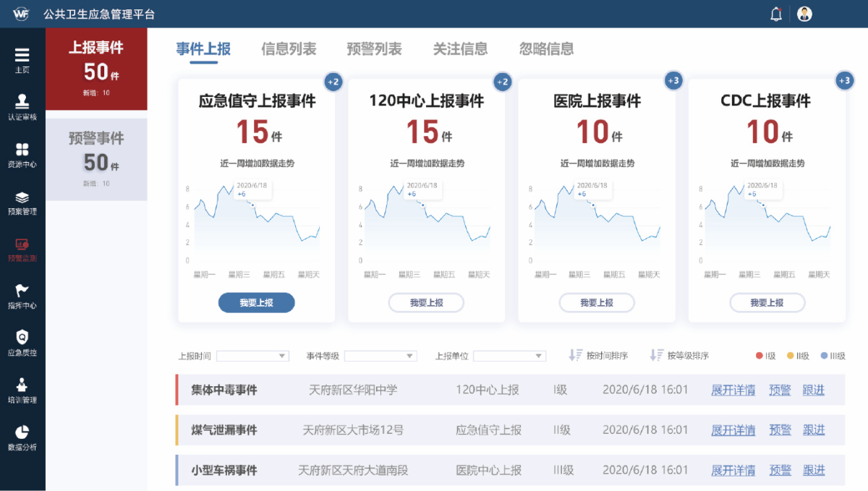Open the user avatar profile
868x491 pixels.
pyautogui.click(x=804, y=14)
